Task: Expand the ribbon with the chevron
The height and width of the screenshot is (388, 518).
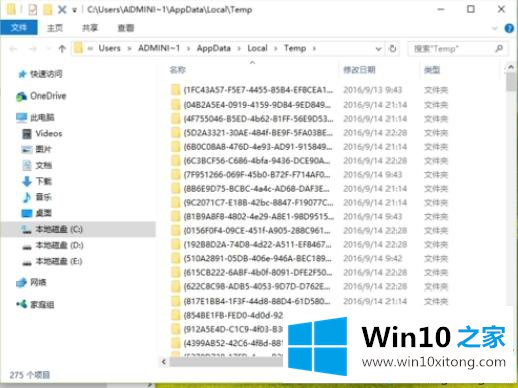Action: 495,28
